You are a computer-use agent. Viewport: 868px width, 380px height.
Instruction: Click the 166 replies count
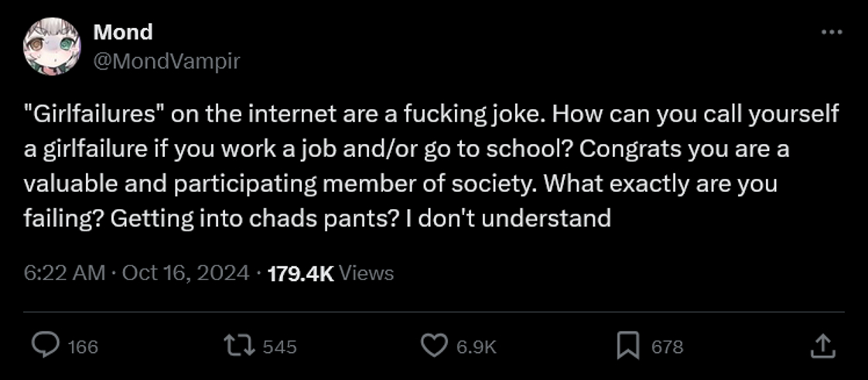pos(83,347)
